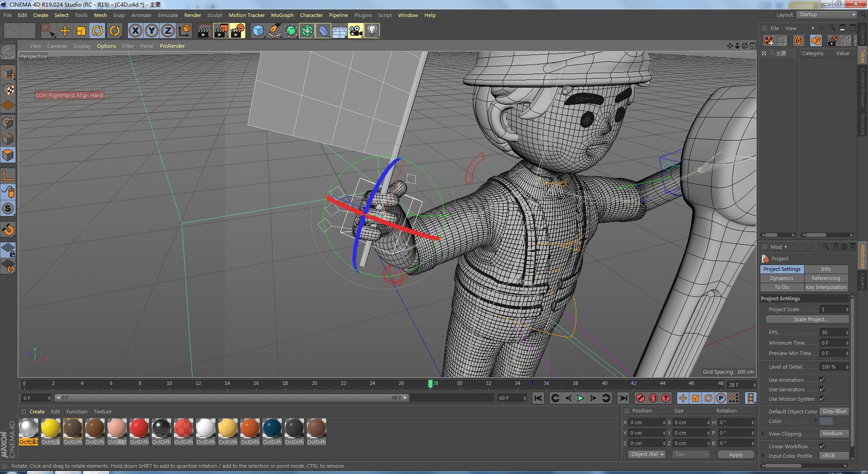Select the Scale tool in top toolbar
The height and width of the screenshot is (474, 868).
(x=81, y=31)
